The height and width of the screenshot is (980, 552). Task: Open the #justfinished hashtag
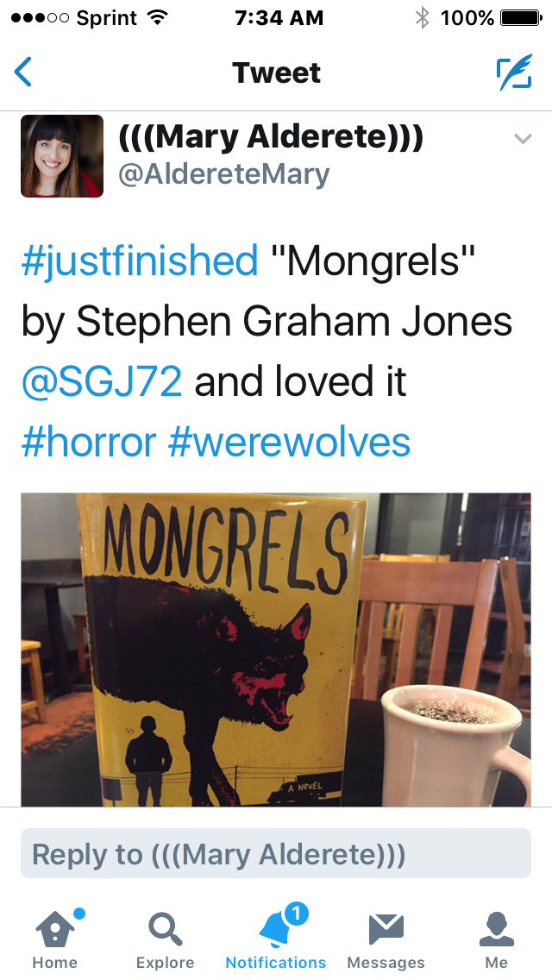(140, 260)
